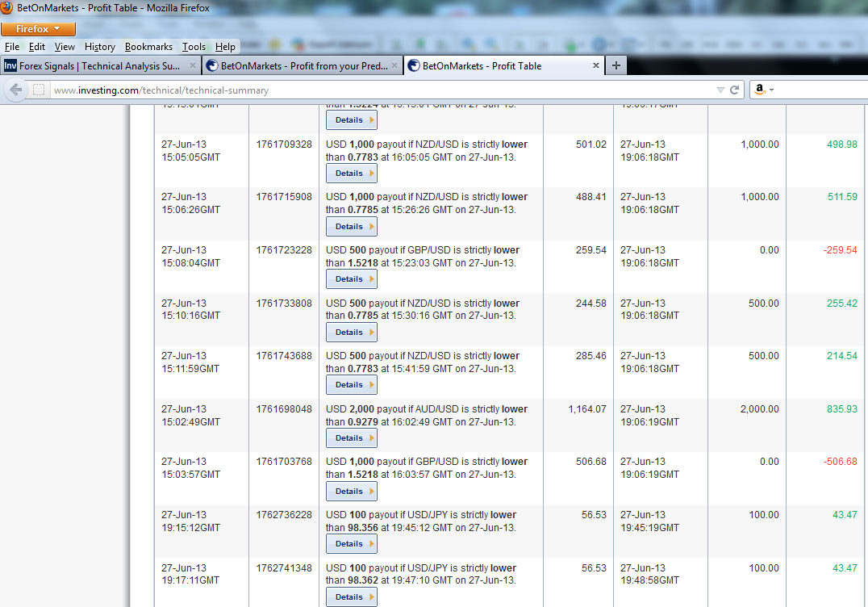Open Details for contract 1761723228
The height and width of the screenshot is (607, 868).
tap(352, 279)
